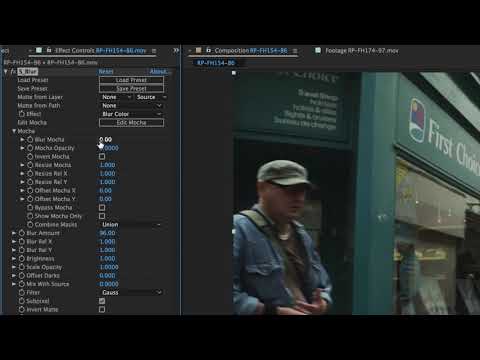
Task: Show hidden panels with double-chevron icon
Action: point(176,51)
